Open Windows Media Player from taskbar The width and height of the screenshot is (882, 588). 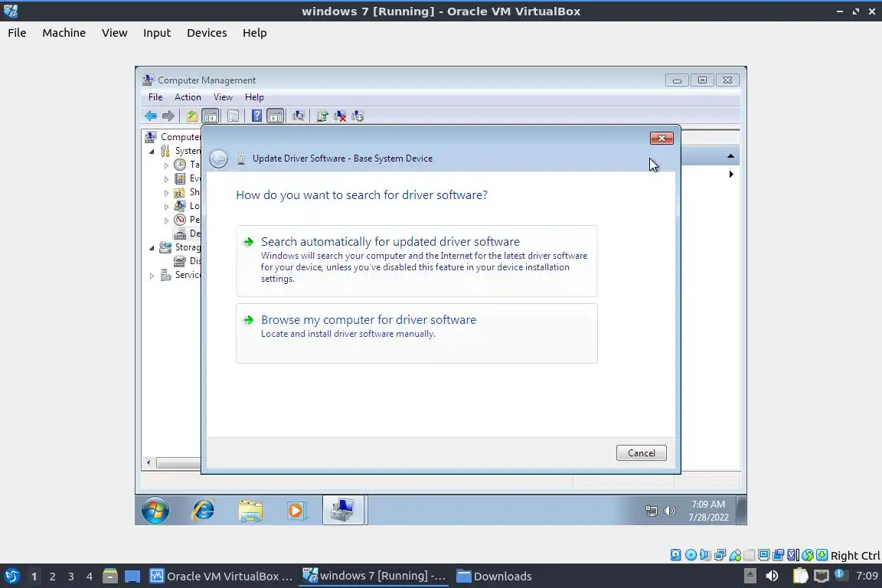pyautogui.click(x=296, y=510)
